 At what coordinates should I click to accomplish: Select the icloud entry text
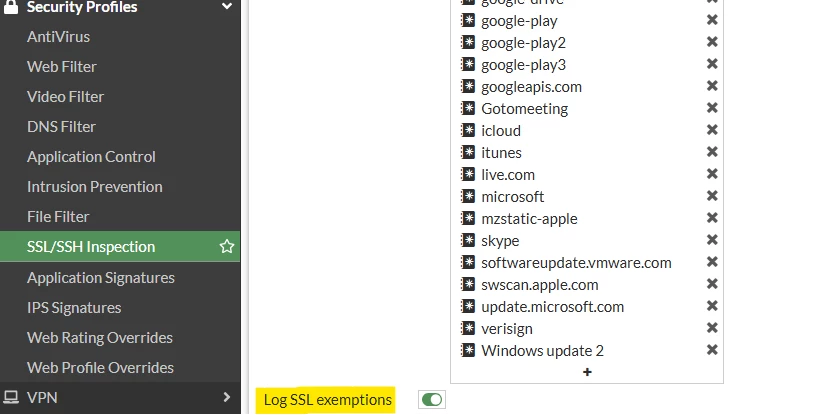coord(501,130)
